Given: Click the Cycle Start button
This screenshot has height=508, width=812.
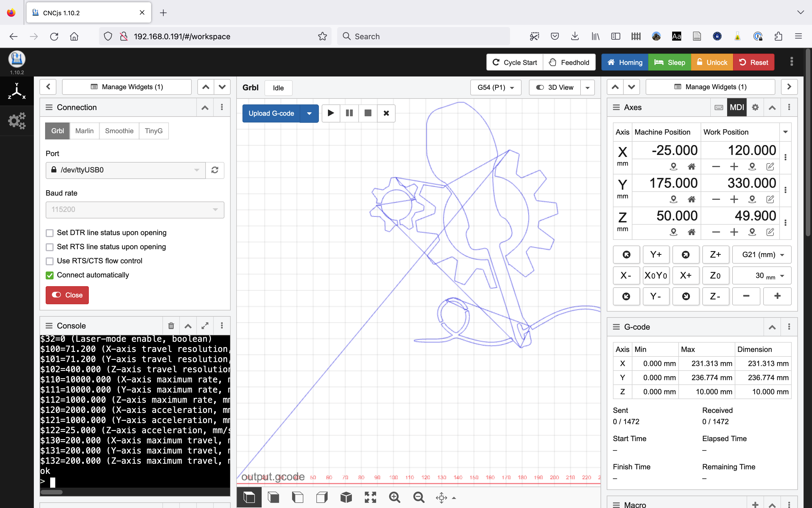Looking at the screenshot, I should [x=515, y=62].
